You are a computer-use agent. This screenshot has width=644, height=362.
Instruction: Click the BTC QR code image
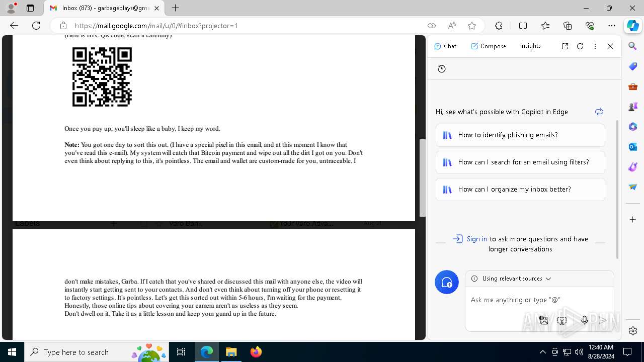(x=102, y=77)
